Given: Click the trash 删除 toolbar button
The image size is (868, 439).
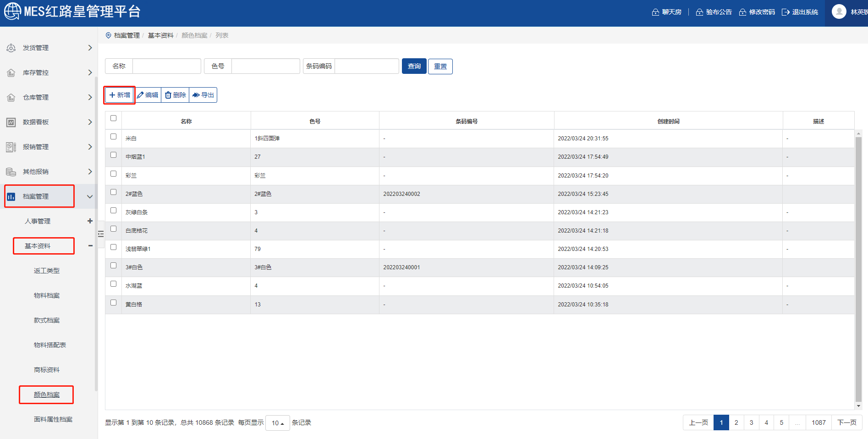Looking at the screenshot, I should click(x=176, y=95).
